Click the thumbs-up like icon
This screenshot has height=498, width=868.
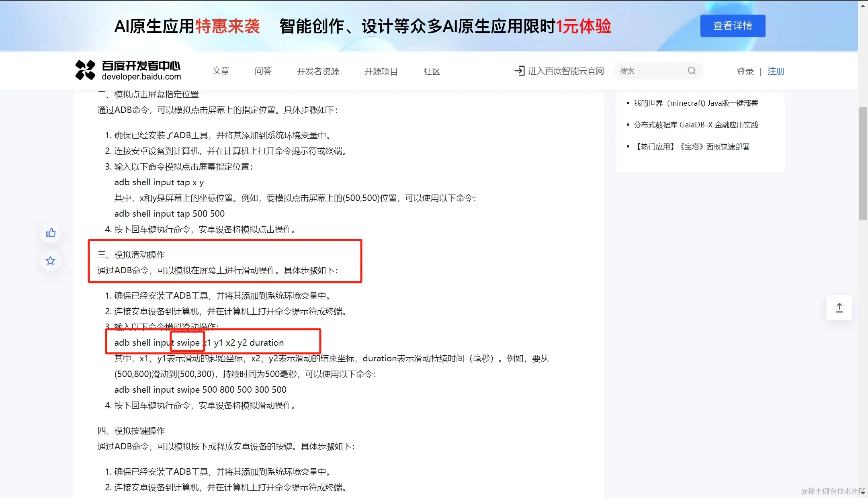51,233
